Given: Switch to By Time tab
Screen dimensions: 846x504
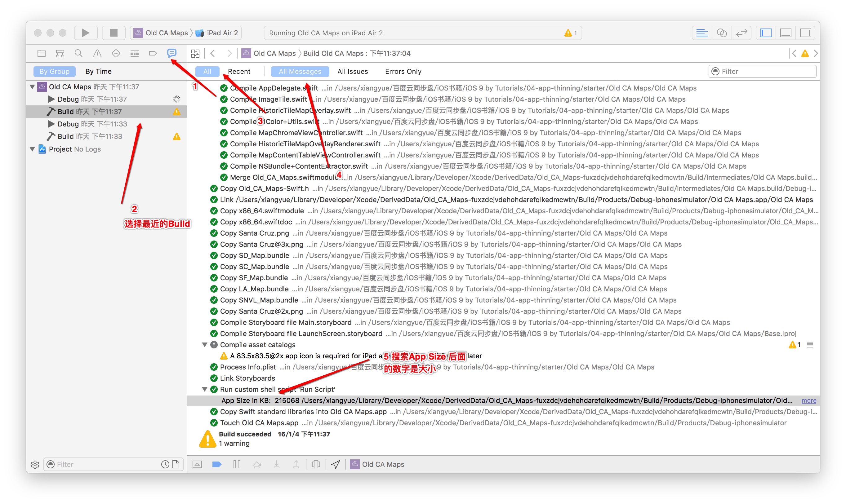Looking at the screenshot, I should [98, 71].
